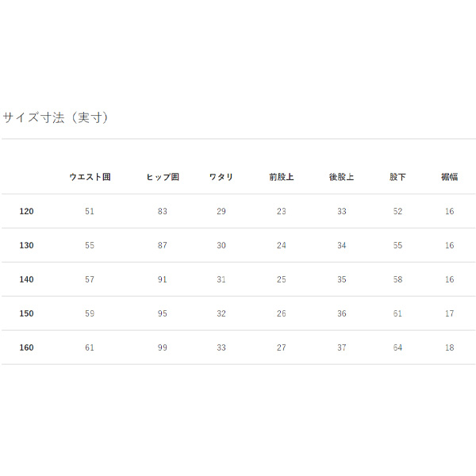Click the サイズ寸法（実寸） heading
This screenshot has height=476, width=476.
tap(55, 117)
